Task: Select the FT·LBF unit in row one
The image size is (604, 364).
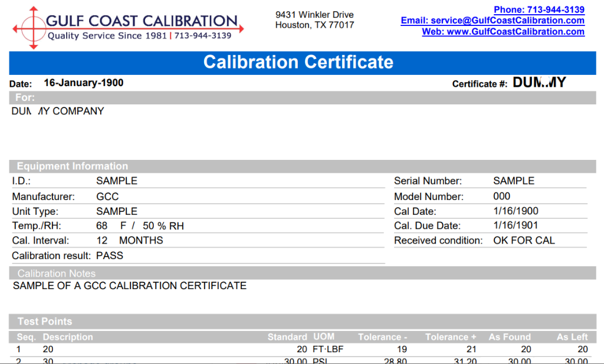Action: tap(328, 349)
